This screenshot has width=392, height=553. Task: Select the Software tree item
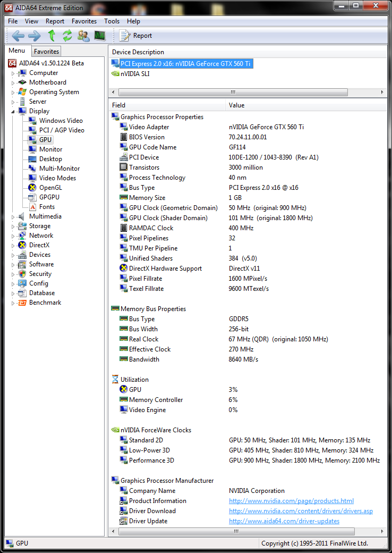(41, 264)
